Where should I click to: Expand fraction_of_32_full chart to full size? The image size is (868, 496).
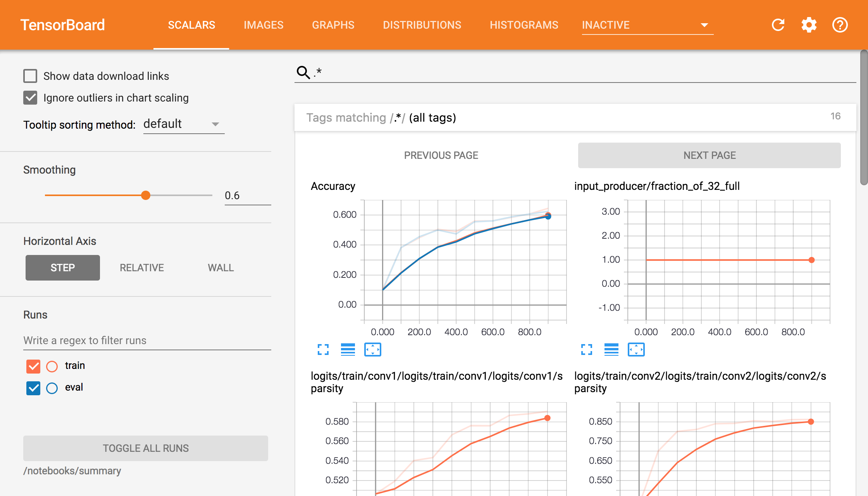pyautogui.click(x=587, y=350)
